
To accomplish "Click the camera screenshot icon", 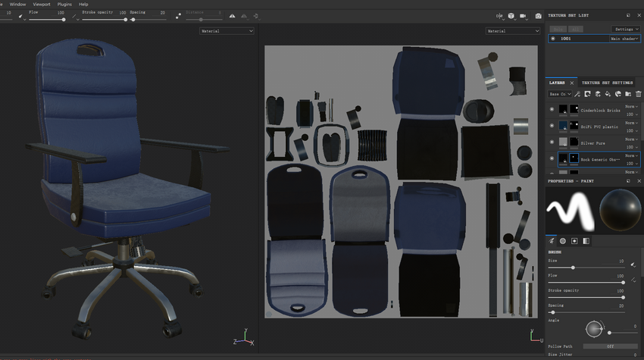I will (x=538, y=16).
